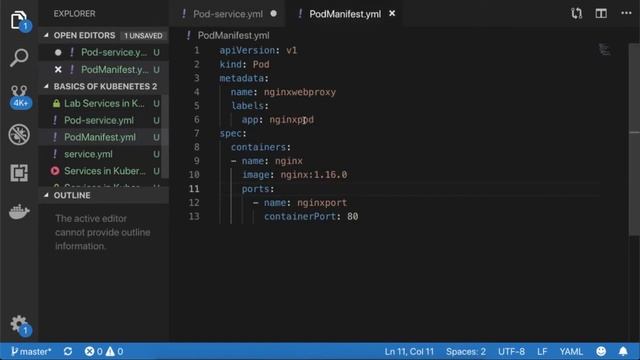Click unsaved dot beside Pod-service in Open Editors
Screen dimensions: 640x360
58,52
